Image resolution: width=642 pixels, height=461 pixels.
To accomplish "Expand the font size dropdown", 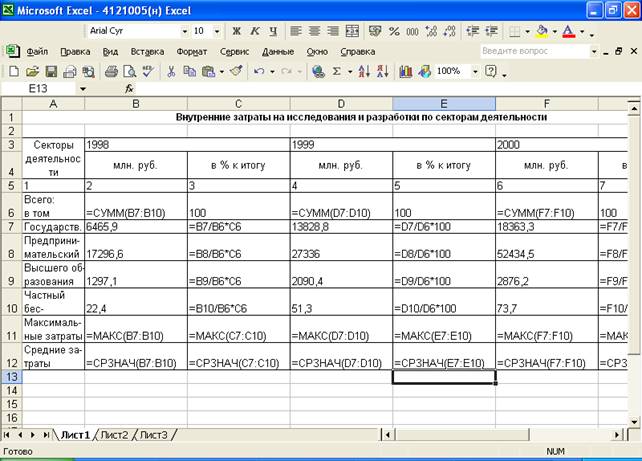I will 219,31.
